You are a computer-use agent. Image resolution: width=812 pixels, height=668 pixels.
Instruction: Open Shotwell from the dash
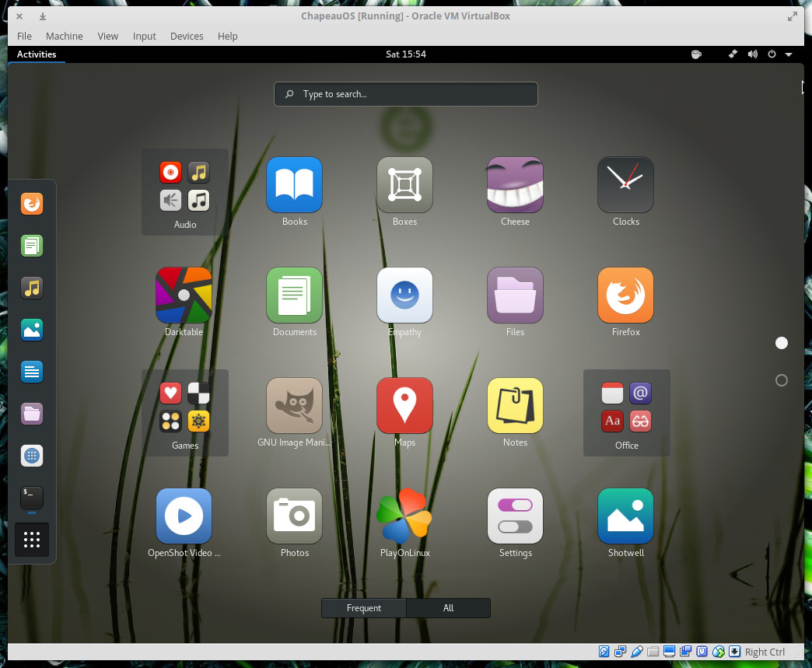coord(32,330)
